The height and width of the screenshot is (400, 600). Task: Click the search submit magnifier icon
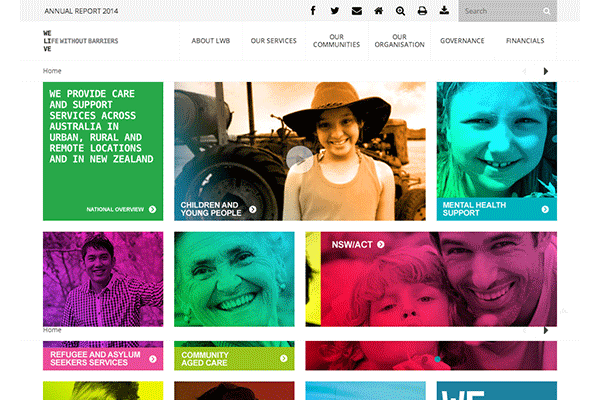(547, 12)
